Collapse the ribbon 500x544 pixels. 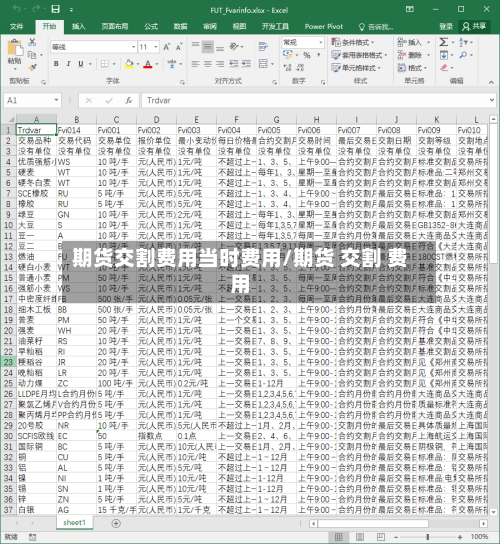coord(491,82)
